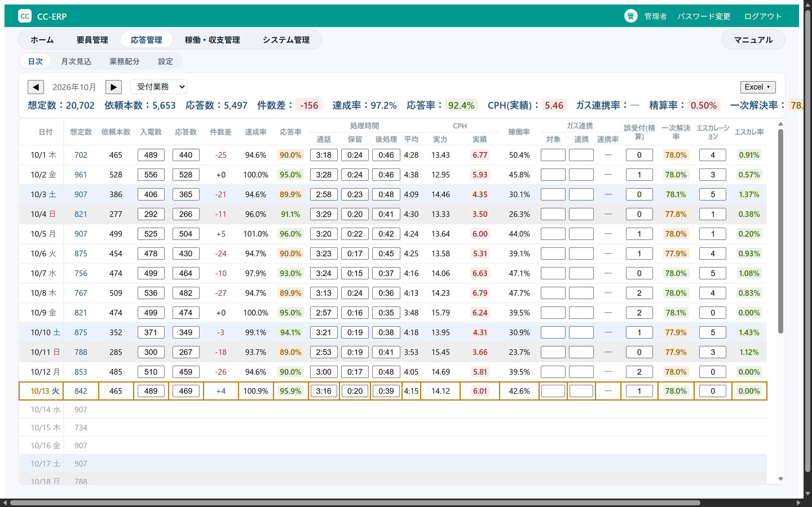Open the 業務配分 sub-tab
812x507 pixels.
(x=125, y=61)
